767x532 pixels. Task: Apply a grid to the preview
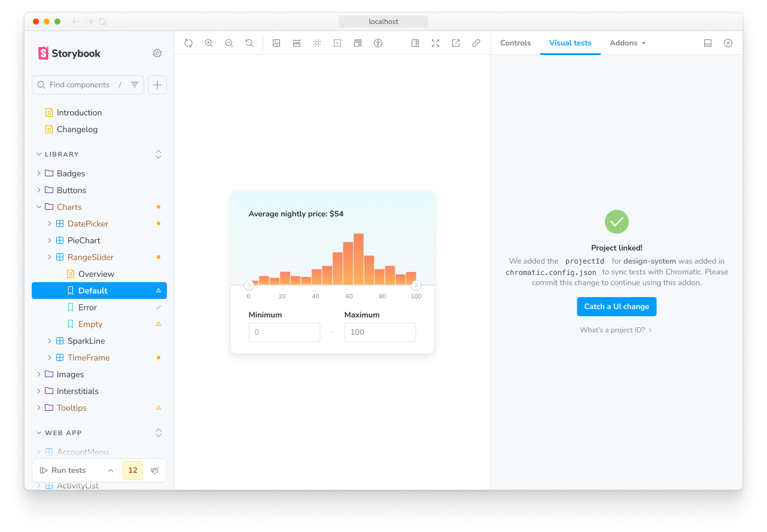click(317, 43)
